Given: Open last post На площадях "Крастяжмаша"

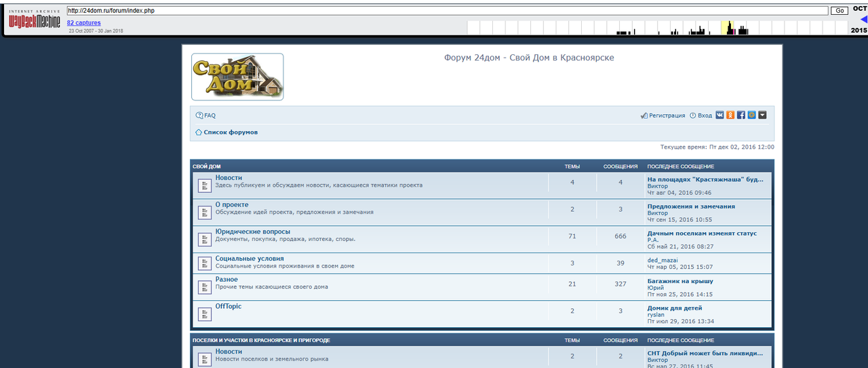Looking at the screenshot, I should (x=705, y=179).
